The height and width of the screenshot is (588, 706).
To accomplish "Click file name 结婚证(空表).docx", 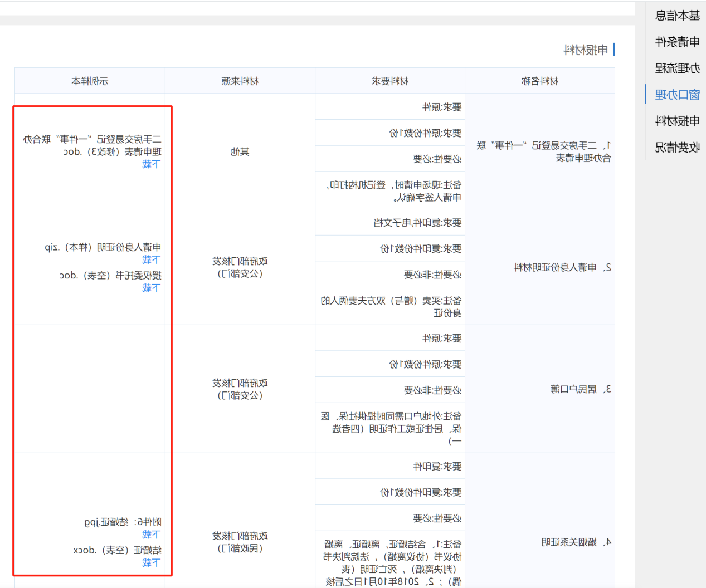I will (x=118, y=550).
